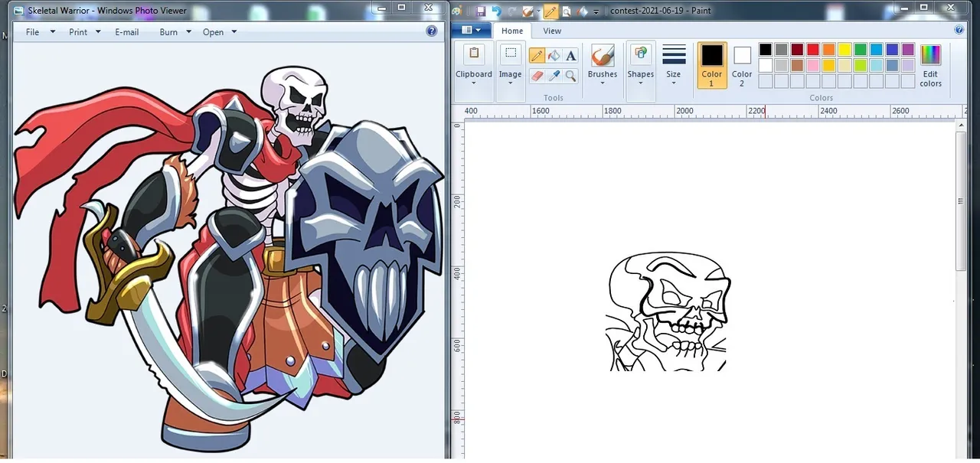This screenshot has width=980, height=463.
Task: Pick the black color swatch
Action: coord(766,49)
